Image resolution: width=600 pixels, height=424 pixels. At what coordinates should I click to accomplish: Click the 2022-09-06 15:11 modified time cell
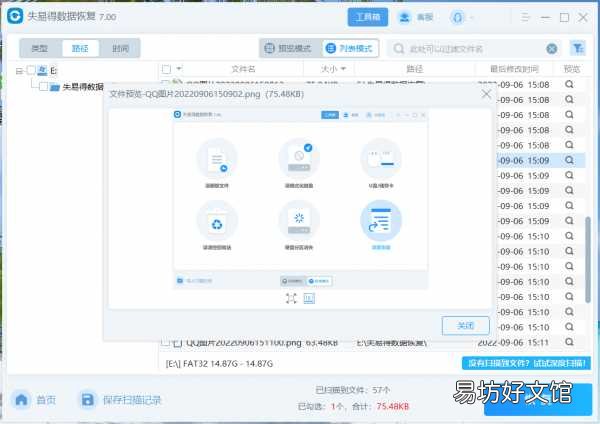click(513, 342)
